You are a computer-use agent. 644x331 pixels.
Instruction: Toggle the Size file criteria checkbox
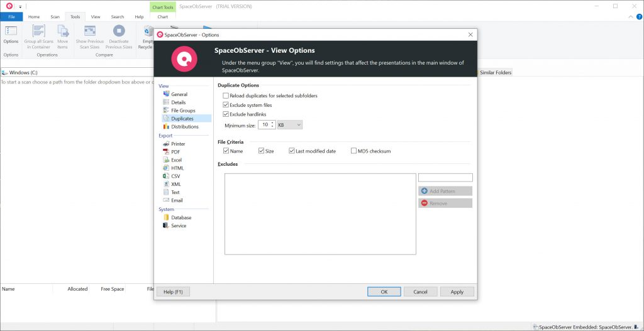pos(261,151)
